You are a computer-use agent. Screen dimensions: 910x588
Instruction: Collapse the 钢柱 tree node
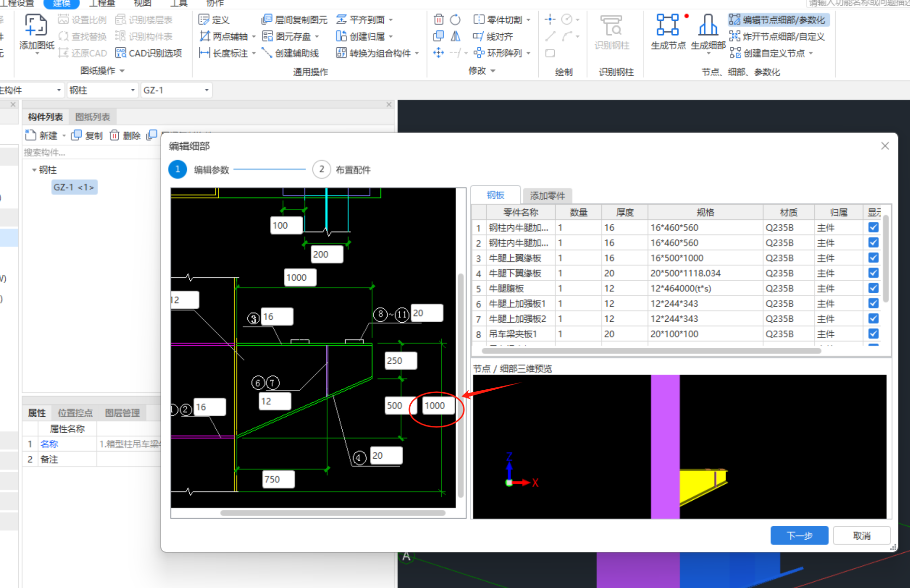34,170
